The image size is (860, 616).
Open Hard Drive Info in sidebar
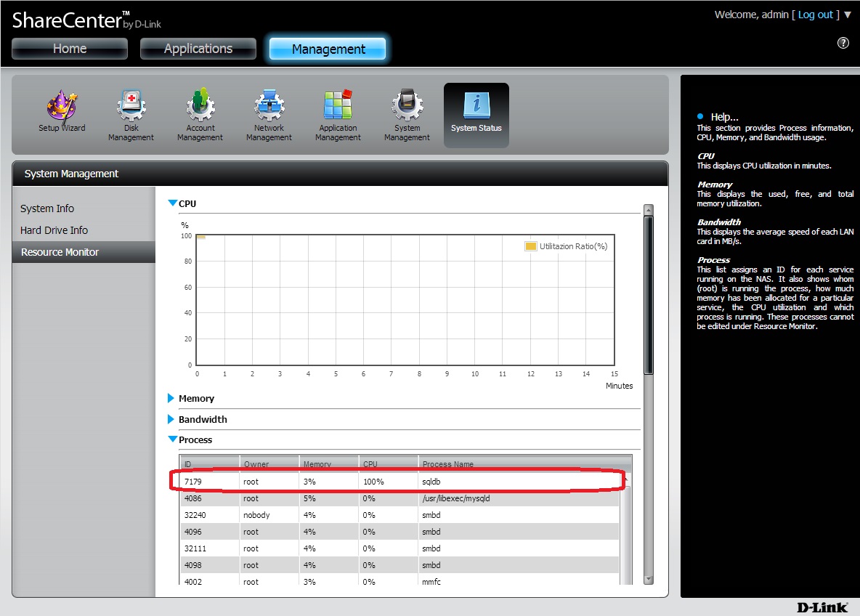tap(54, 230)
